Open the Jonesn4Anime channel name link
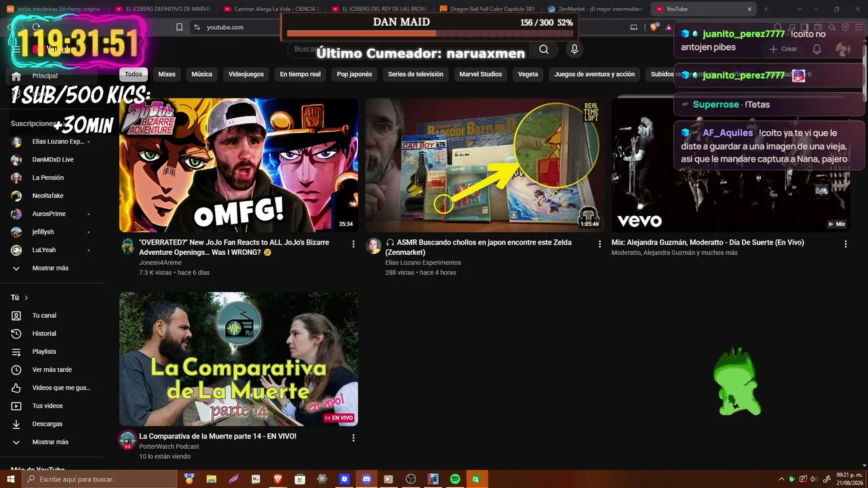 pos(161,262)
